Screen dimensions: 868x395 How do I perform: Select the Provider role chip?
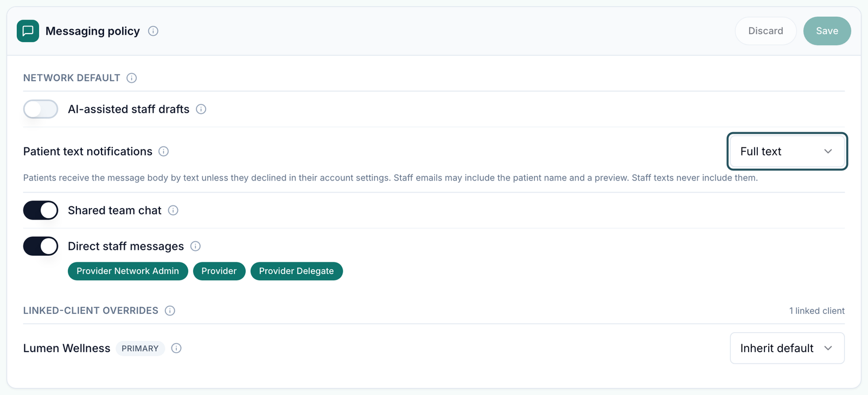(219, 271)
